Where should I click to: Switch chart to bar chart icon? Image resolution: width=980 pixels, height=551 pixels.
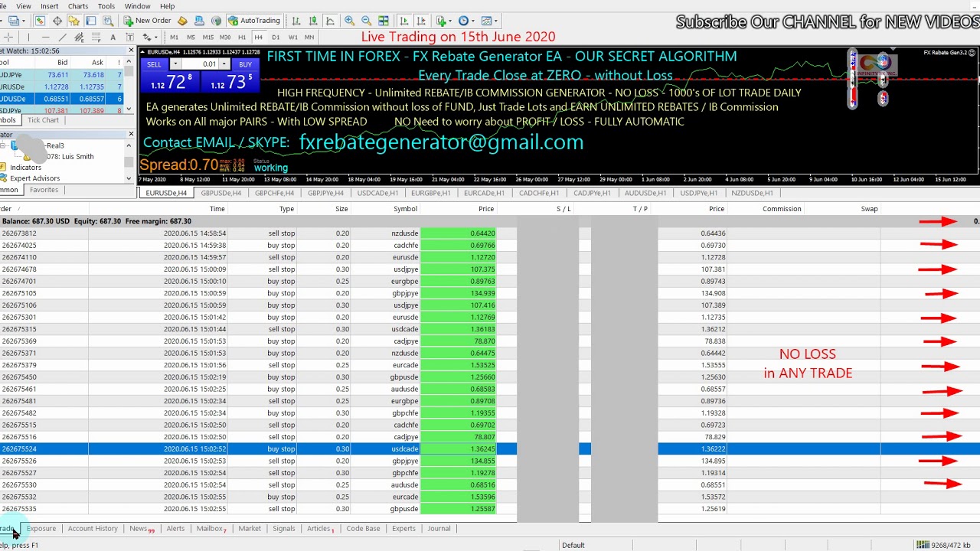[296, 21]
